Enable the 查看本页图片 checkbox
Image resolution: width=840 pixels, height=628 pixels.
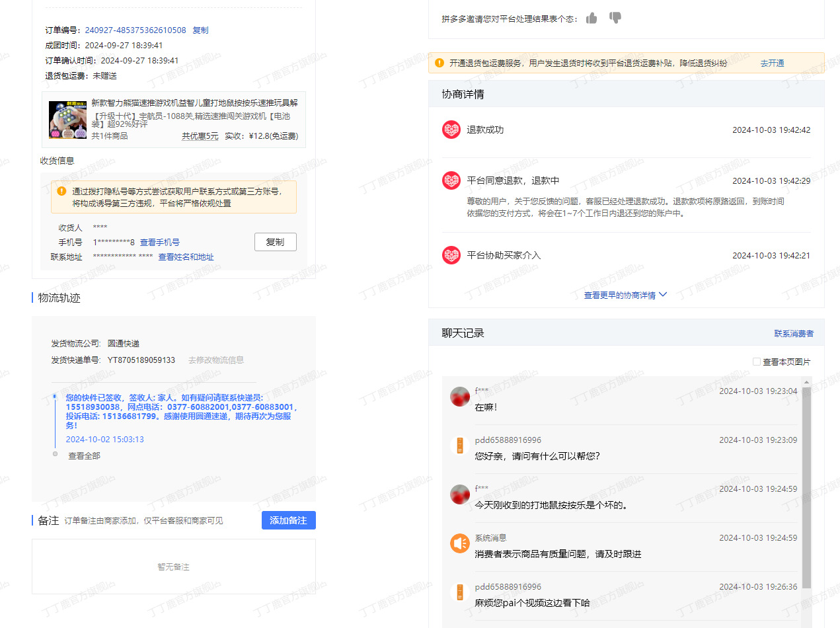757,362
